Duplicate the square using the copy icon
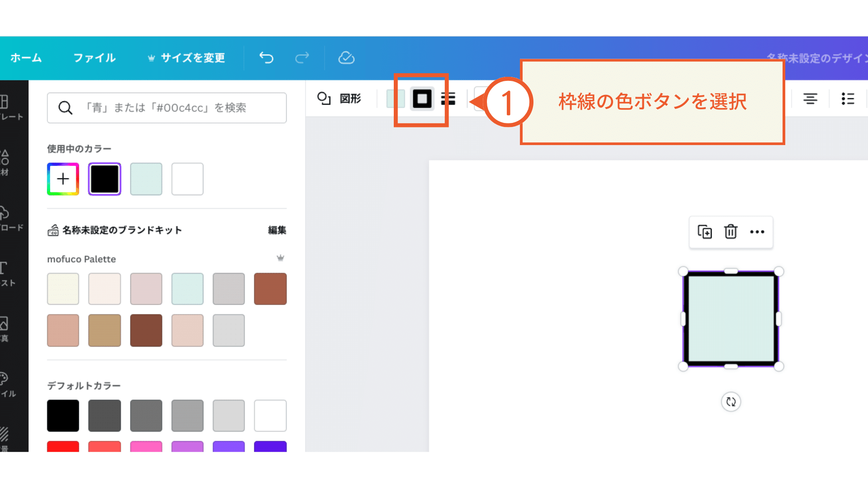The height and width of the screenshot is (488, 868). (x=705, y=232)
